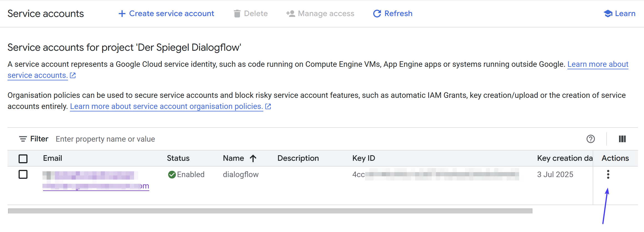Open the table help question mark icon
Image resolution: width=644 pixels, height=232 pixels.
click(x=590, y=139)
